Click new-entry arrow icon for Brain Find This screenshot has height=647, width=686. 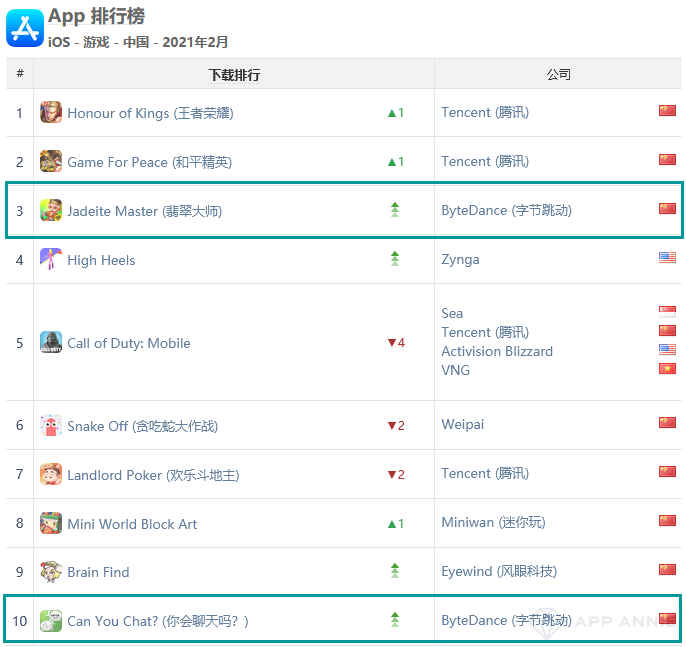click(395, 570)
